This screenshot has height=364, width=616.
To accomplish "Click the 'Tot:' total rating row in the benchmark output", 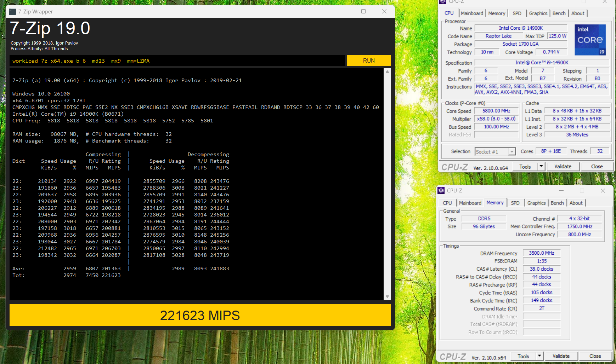I will tap(67, 275).
